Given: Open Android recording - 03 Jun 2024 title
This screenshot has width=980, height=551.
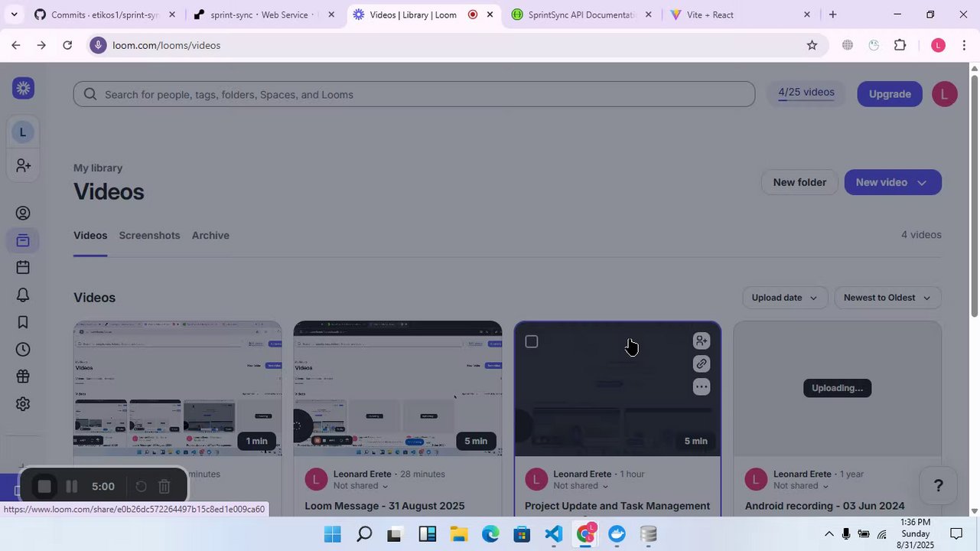Looking at the screenshot, I should click(825, 506).
